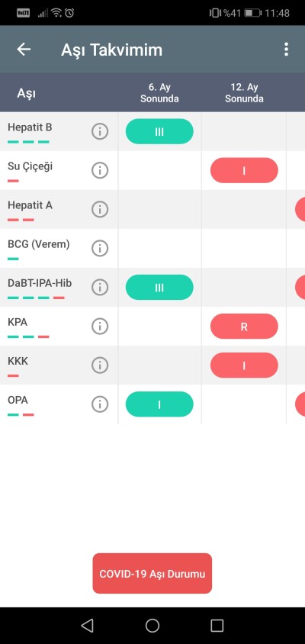The image size is (305, 644).
Task: Show info for Hepatit B vaccine
Action: [x=99, y=131]
